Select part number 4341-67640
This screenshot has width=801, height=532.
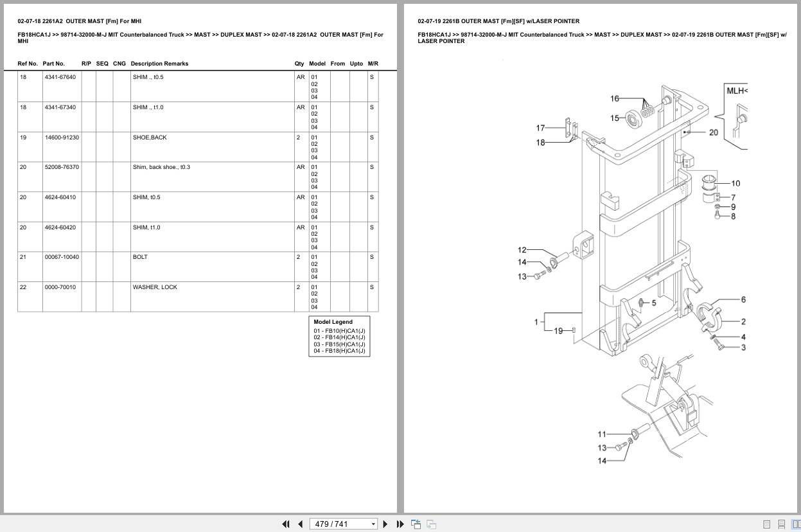[60, 77]
